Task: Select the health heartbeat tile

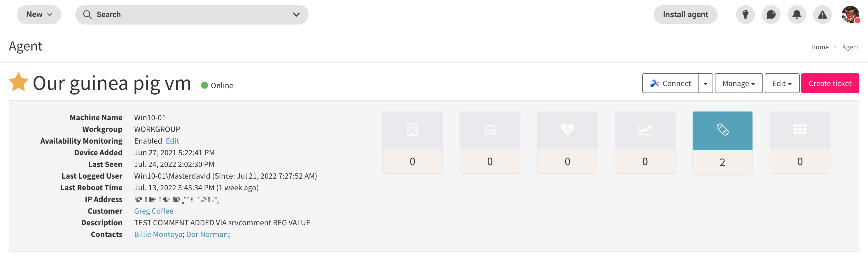Action: click(567, 142)
